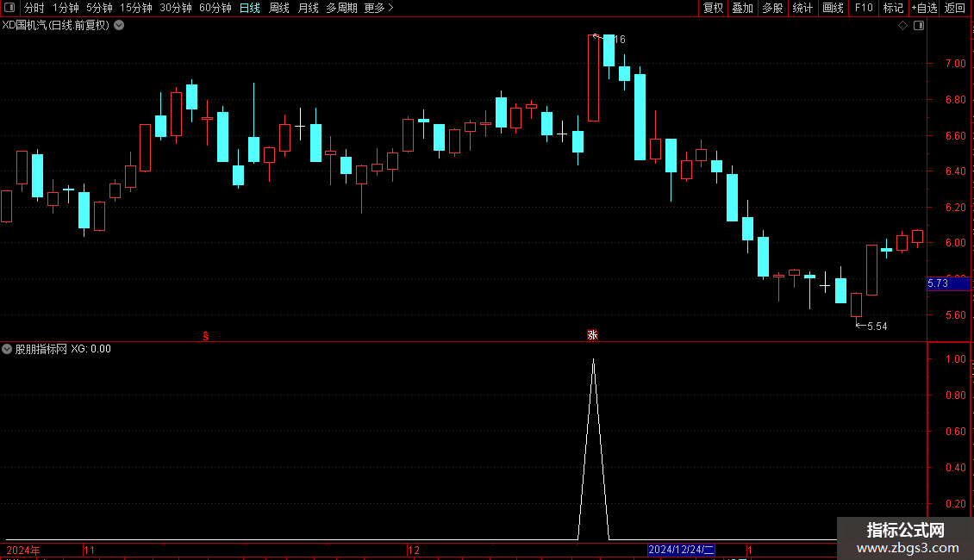The image size is (974, 560).
Task: Click the 5.73 price label on the axis
Action: (x=948, y=283)
